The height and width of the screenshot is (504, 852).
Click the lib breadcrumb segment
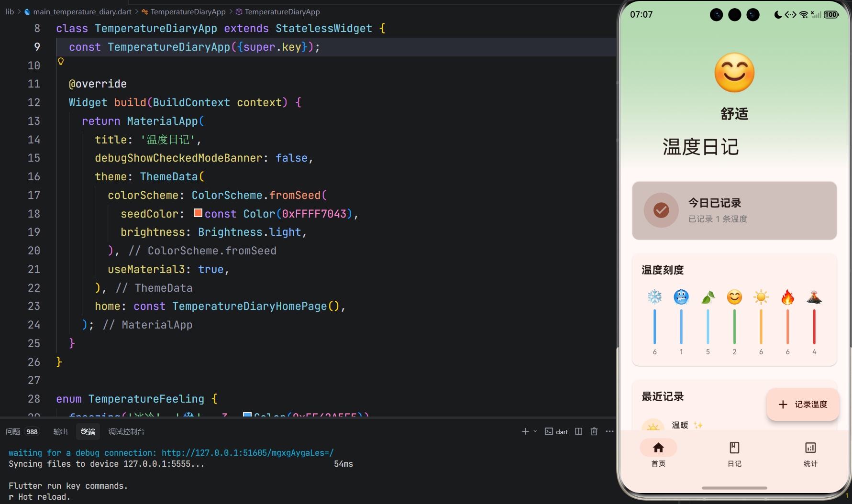(x=10, y=11)
